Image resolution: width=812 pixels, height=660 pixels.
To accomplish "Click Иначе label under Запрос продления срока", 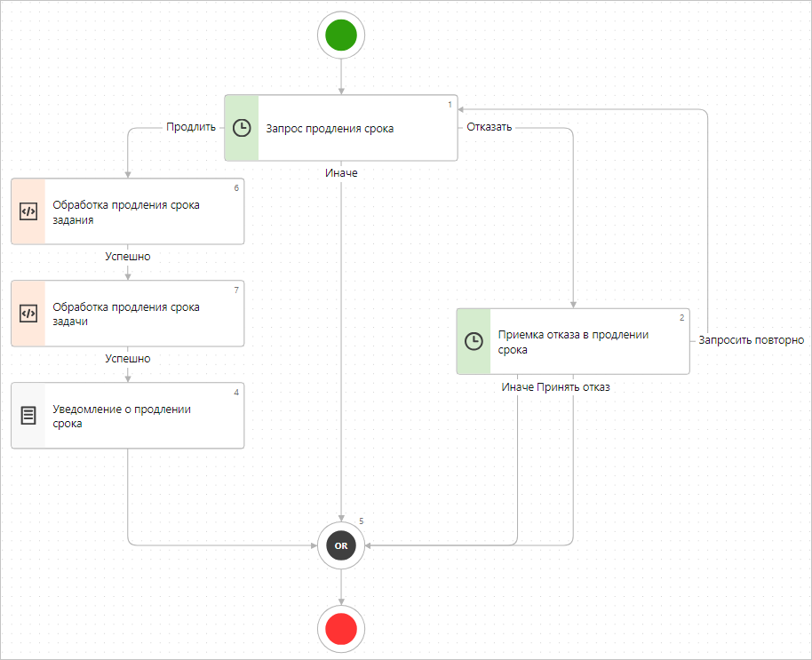I will pyautogui.click(x=341, y=173).
